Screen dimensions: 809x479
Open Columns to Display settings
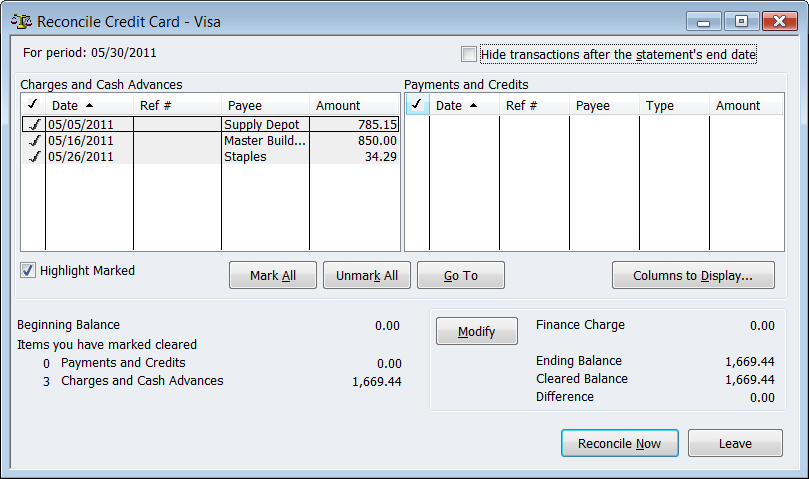click(692, 276)
